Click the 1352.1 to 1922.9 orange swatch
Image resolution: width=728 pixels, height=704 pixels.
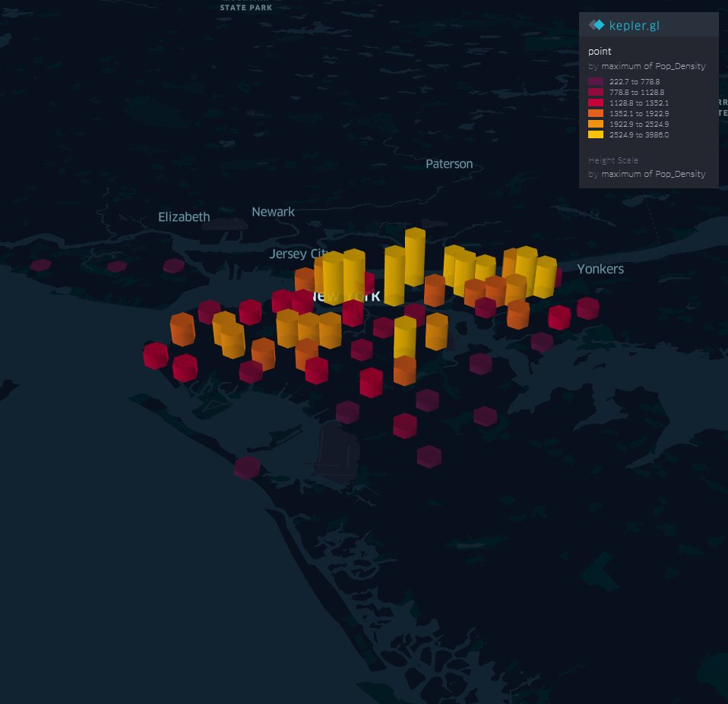point(596,113)
